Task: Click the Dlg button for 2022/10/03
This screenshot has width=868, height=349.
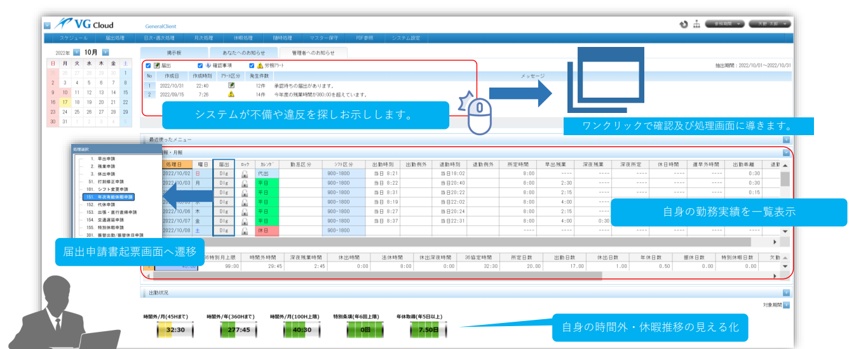Action: [224, 182]
